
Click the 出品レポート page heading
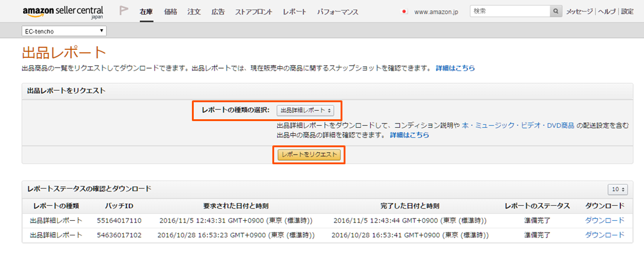click(x=63, y=53)
